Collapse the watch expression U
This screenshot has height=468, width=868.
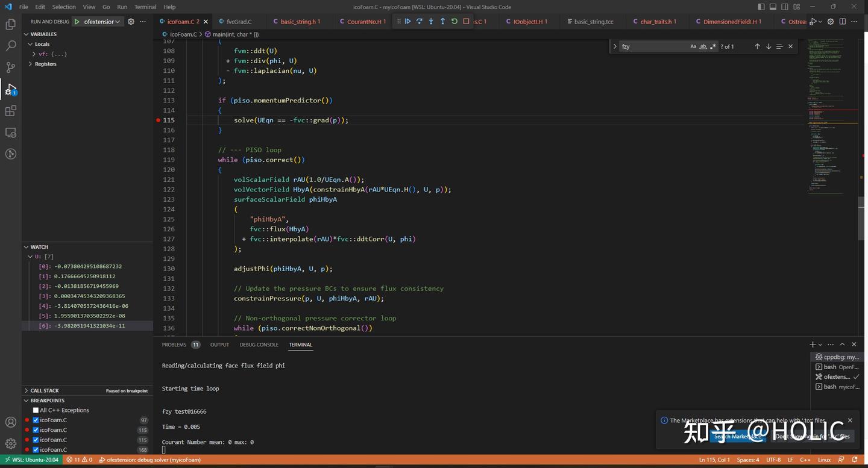pyautogui.click(x=30, y=256)
